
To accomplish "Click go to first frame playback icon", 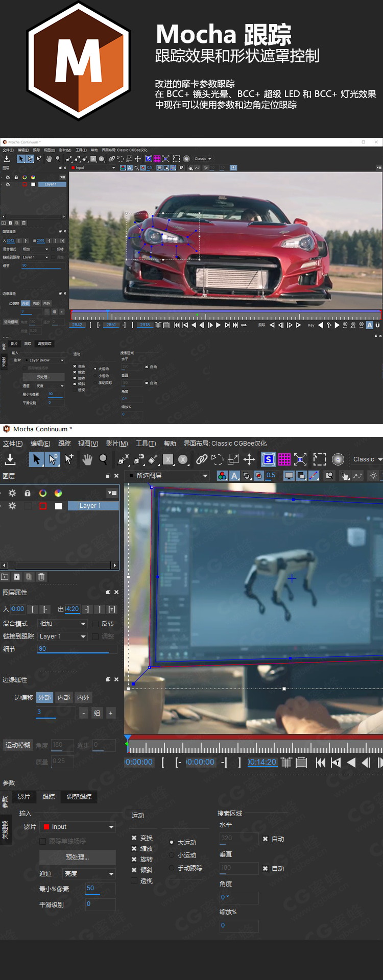I will 321,763.
